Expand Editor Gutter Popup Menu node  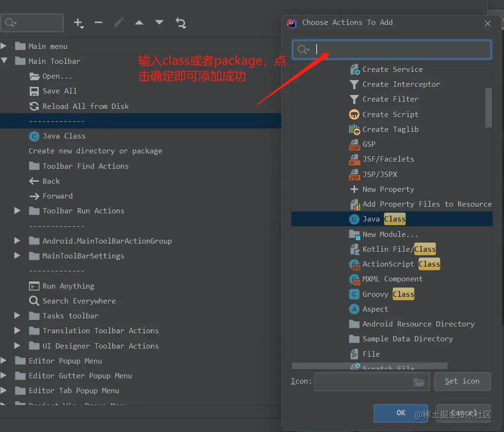(3, 375)
